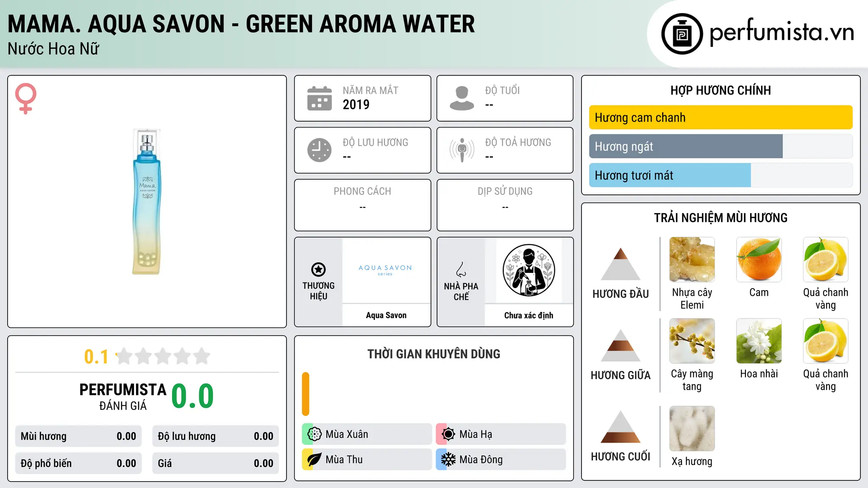868x488 pixels.
Task: Click the Độ phổ biến 0.00 score row
Action: [78, 463]
